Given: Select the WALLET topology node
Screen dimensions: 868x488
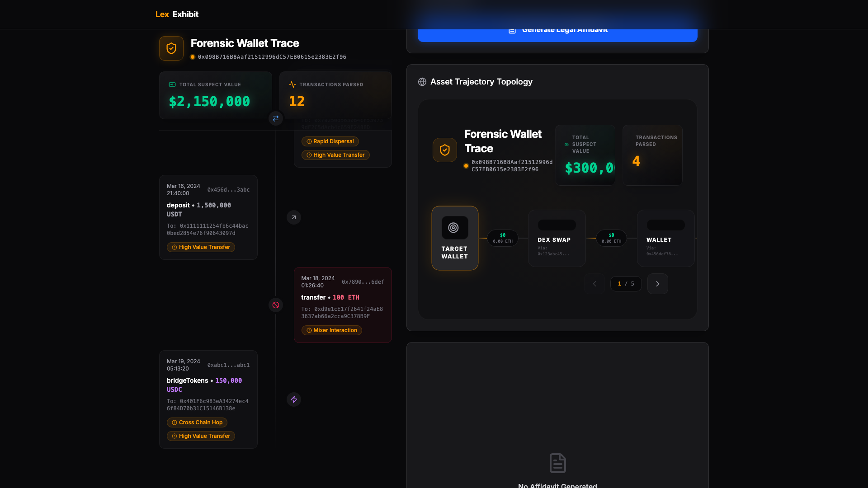Looking at the screenshot, I should tap(665, 238).
